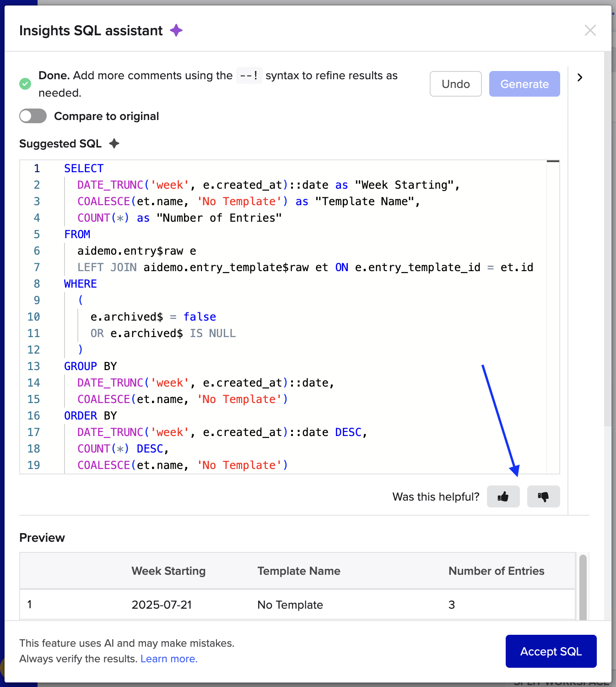Click the purple sparkle icon beside the title
Screen dimensions: 616x687
pyautogui.click(x=176, y=31)
